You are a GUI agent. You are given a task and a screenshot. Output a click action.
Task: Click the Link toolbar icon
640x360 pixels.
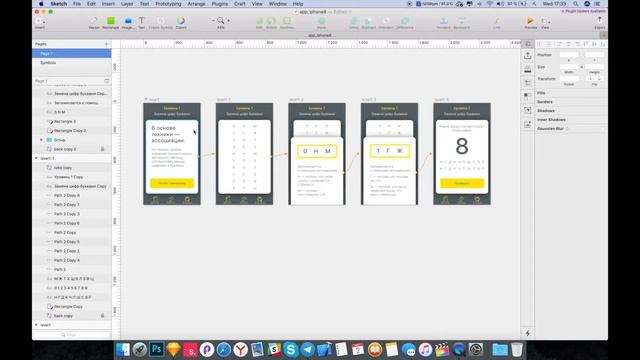[x=497, y=22]
